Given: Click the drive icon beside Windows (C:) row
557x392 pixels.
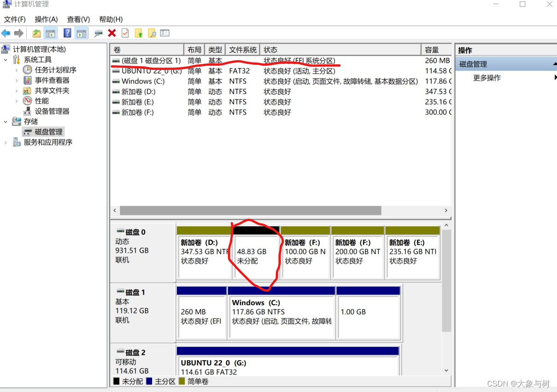Looking at the screenshot, I should (x=116, y=81).
